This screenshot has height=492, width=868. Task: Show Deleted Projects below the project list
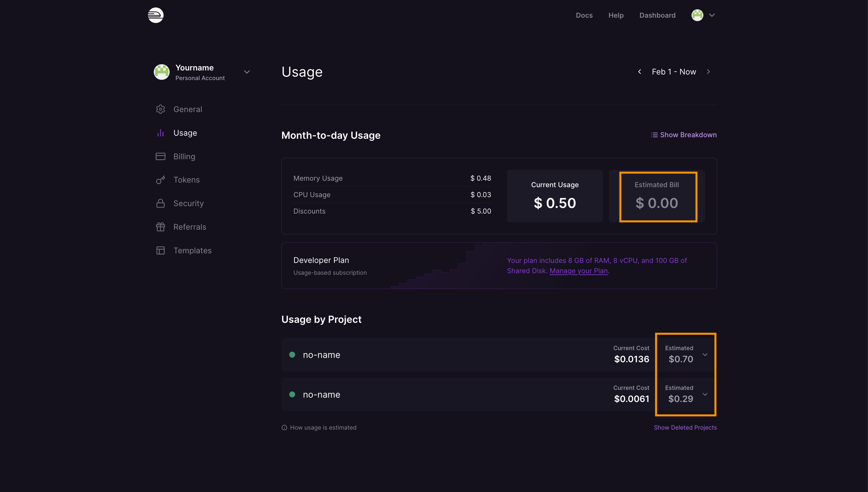click(685, 427)
